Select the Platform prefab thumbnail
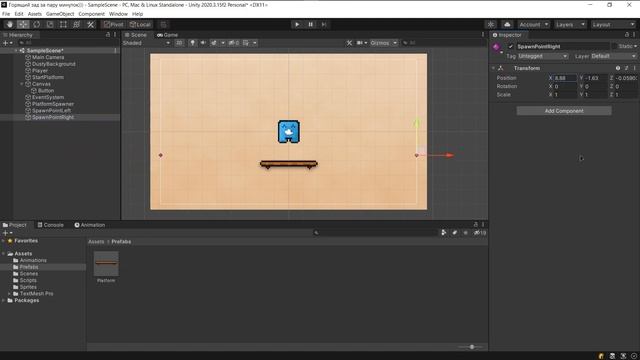The width and height of the screenshot is (640, 360). tap(106, 264)
